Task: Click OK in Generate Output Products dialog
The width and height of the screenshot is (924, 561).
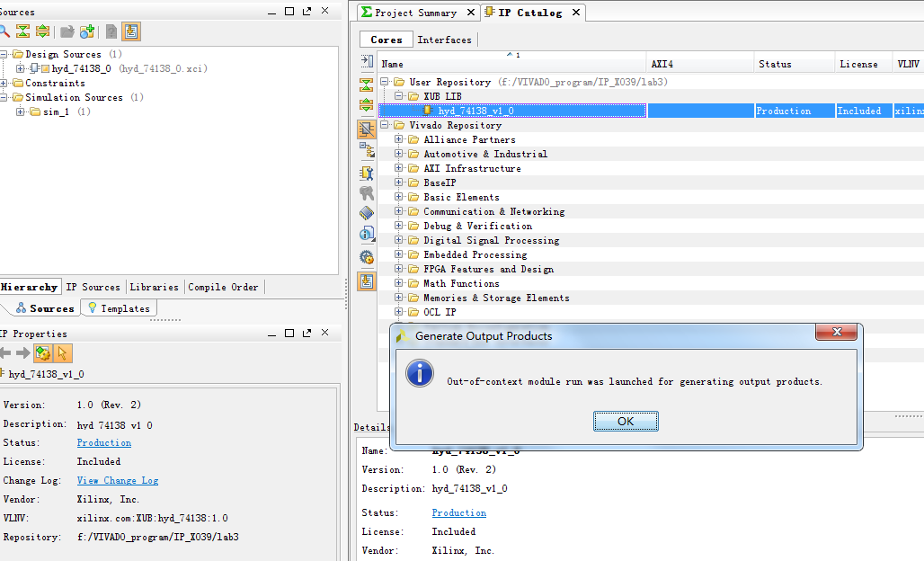Action: coord(626,421)
